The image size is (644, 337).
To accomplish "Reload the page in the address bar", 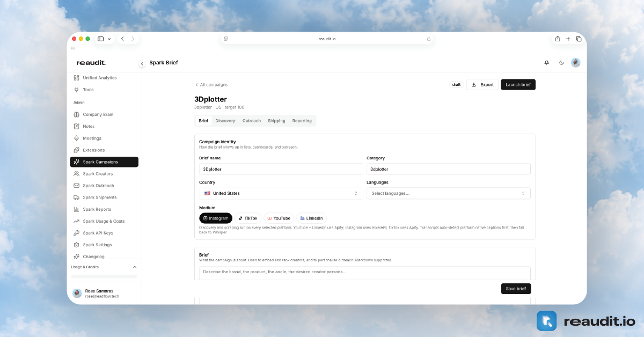I will click(429, 39).
